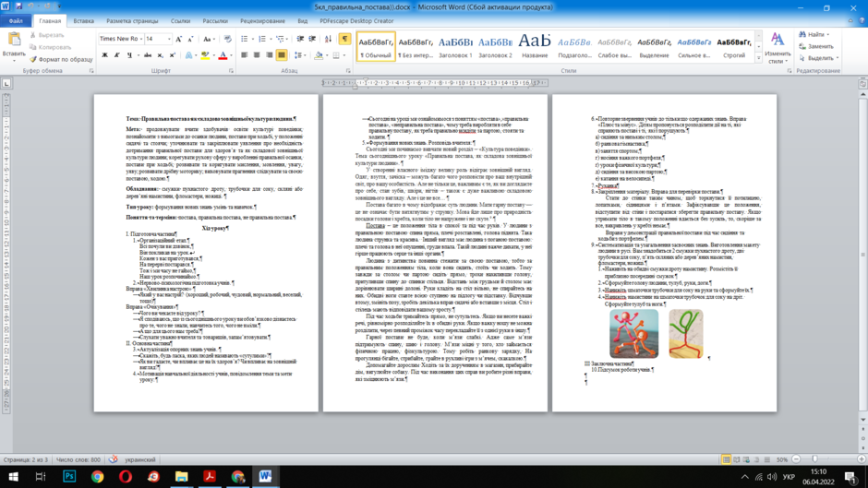This screenshot has height=488, width=868.
Task: Center align the paragraph
Action: coord(257,55)
